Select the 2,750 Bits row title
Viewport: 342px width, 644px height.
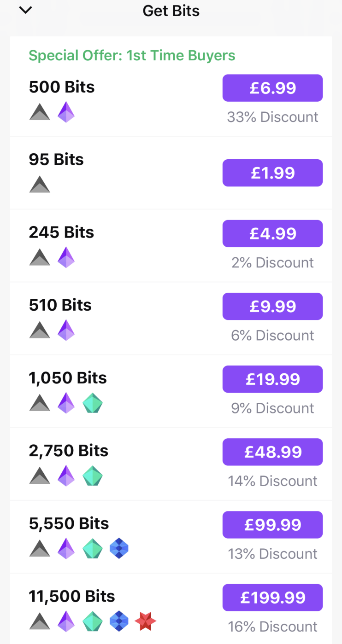tap(69, 451)
